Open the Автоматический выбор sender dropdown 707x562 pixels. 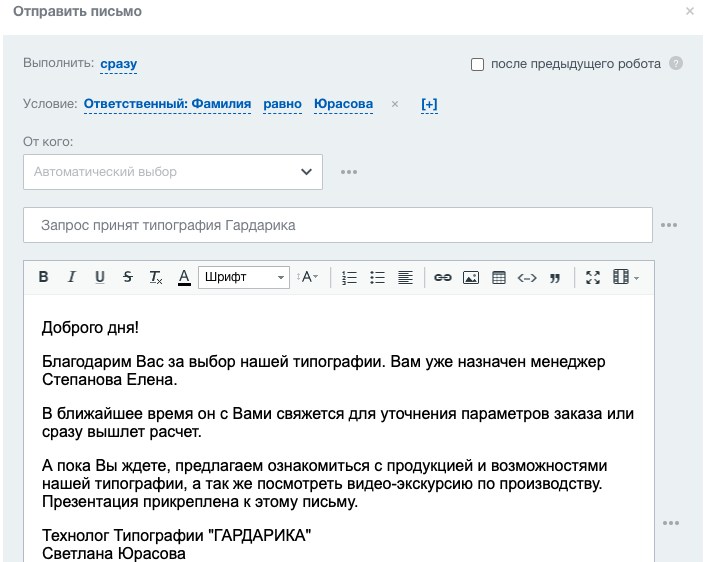point(173,172)
